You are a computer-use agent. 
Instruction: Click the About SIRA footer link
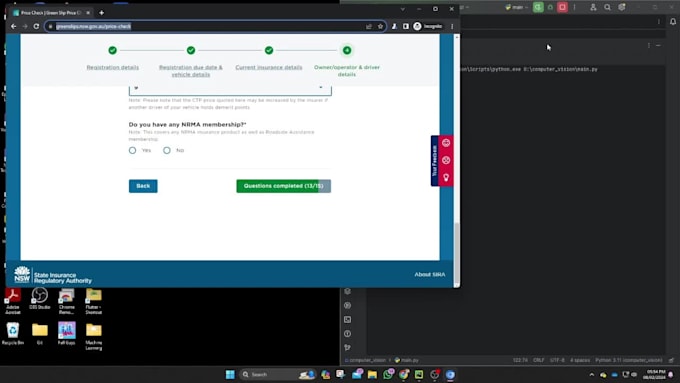(430, 275)
